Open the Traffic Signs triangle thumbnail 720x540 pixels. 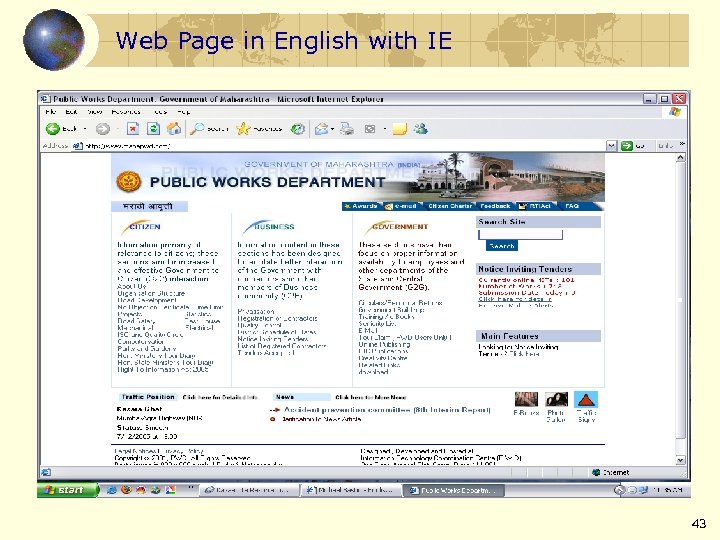[586, 399]
